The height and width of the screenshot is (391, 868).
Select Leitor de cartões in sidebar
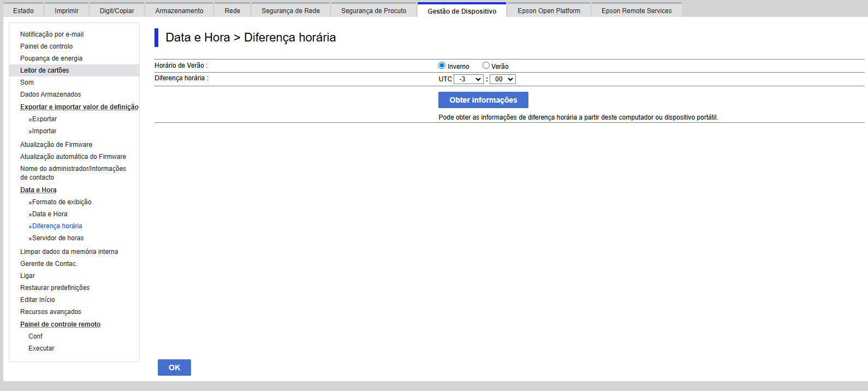[45, 70]
